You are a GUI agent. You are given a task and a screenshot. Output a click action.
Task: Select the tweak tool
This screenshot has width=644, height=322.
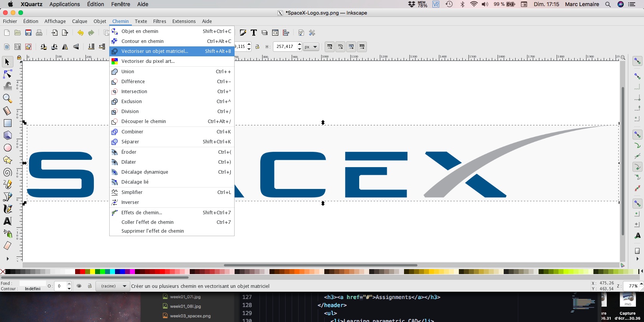click(7, 86)
